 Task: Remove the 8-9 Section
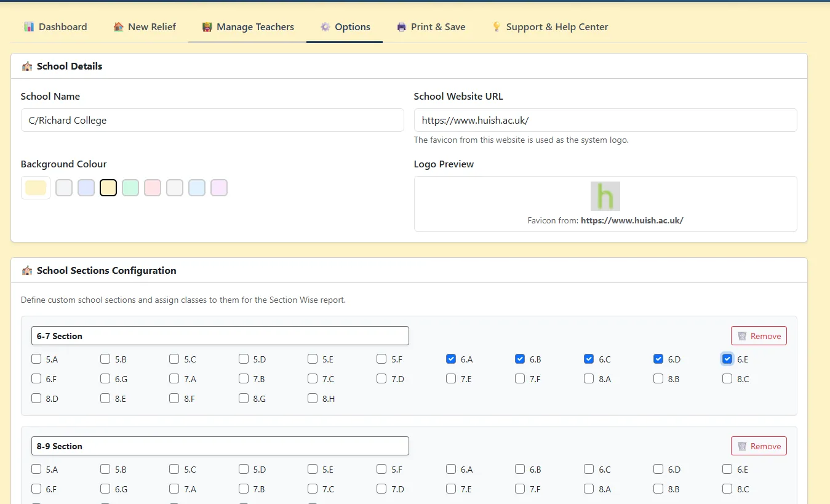coord(759,446)
